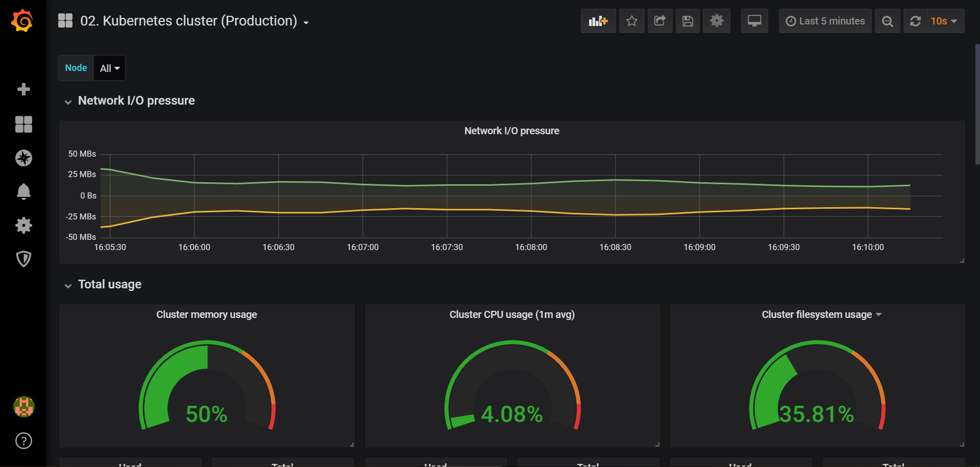Open dashboard settings via the gear icon

click(717, 21)
